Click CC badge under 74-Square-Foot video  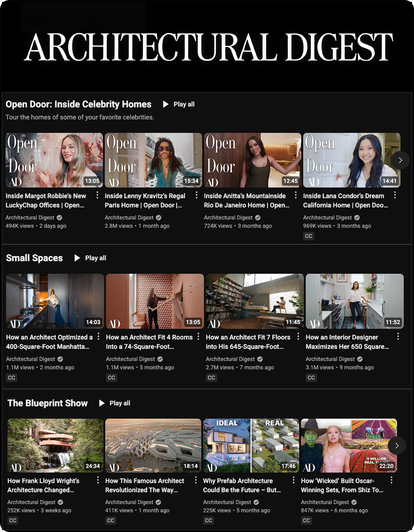111,378
